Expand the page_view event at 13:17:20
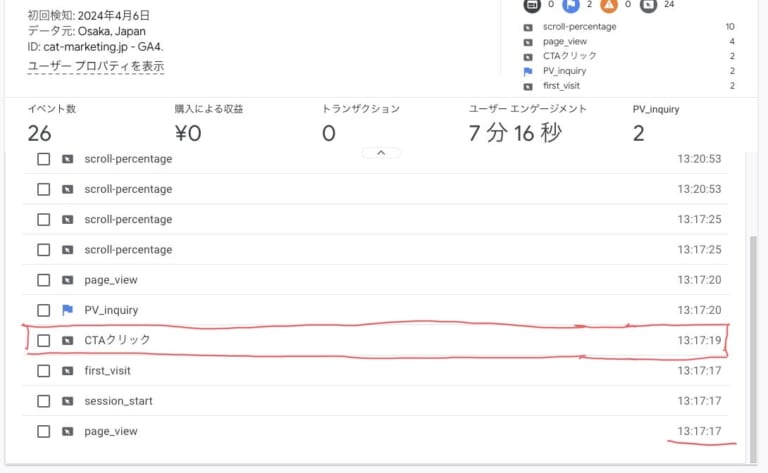The width and height of the screenshot is (768, 473). (111, 280)
